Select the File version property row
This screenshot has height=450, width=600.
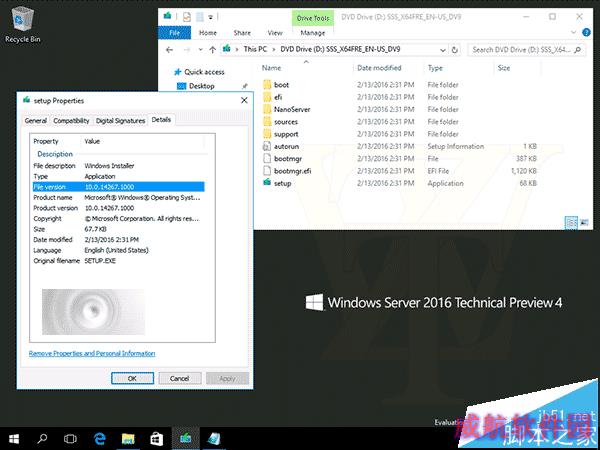[119, 187]
